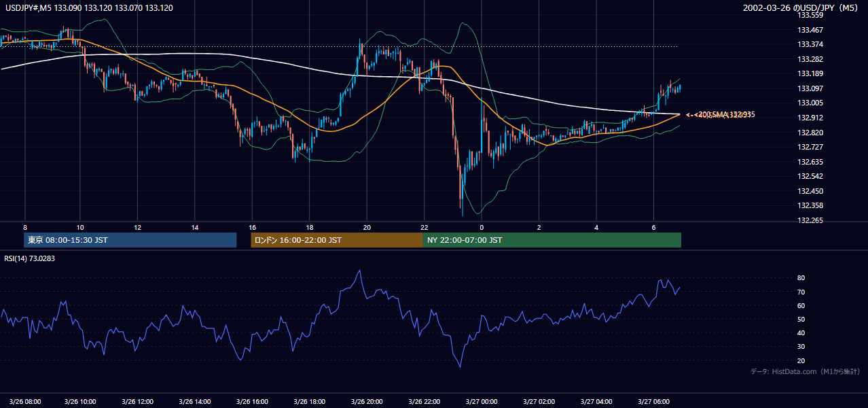Select the 東京 08:00-15:30 JST session bar
The image size is (868, 408).
tap(130, 240)
